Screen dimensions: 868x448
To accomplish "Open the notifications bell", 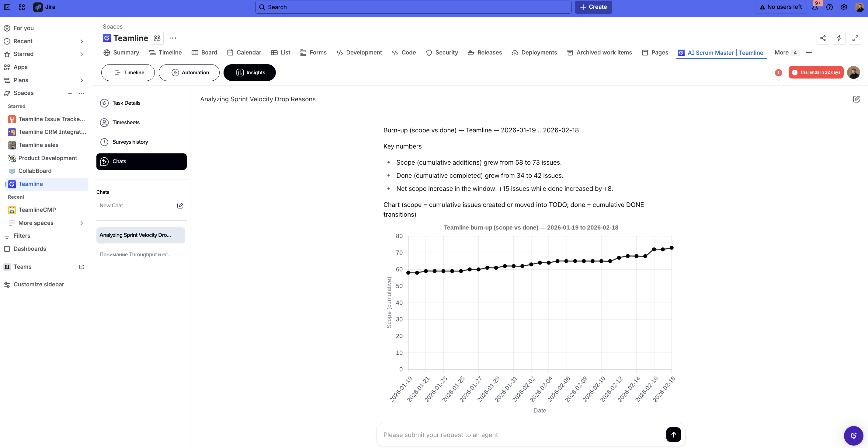I will (x=815, y=7).
